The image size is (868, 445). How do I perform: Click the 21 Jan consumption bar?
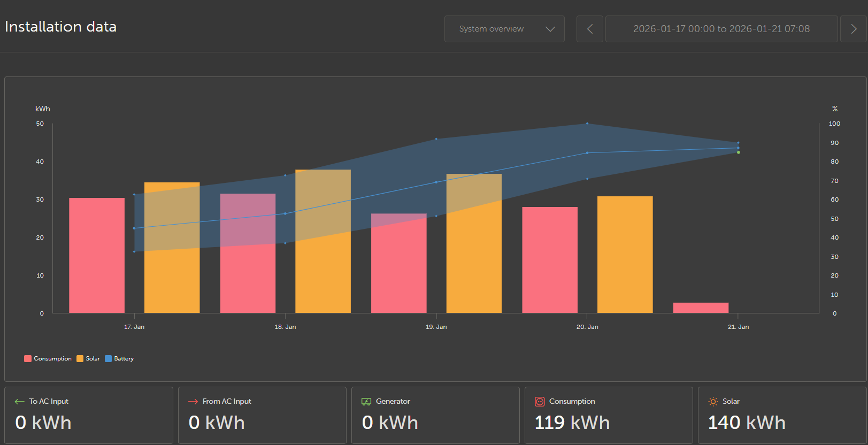(701, 308)
